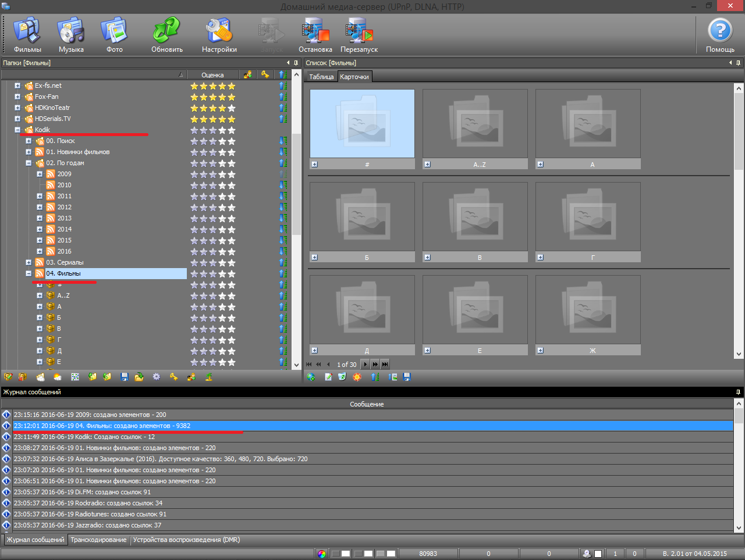Viewport: 745px width, 560px height.
Task: Click the color wheel in status bar
Action: [322, 554]
